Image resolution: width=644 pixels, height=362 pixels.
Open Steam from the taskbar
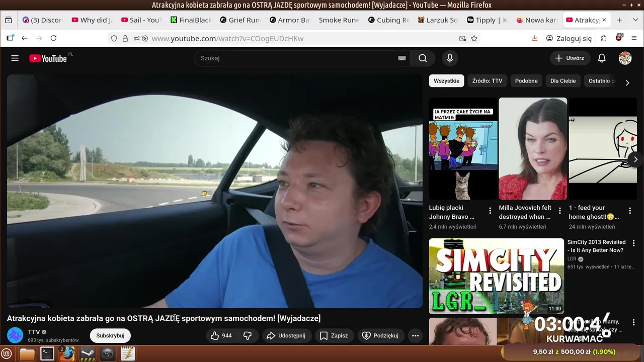[88, 353]
